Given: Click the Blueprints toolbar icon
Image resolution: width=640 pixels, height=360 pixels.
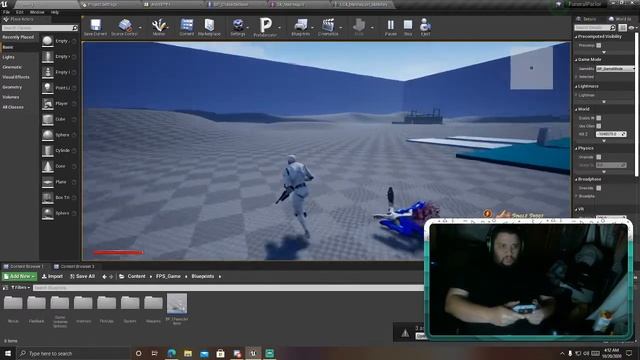Looking at the screenshot, I should [x=301, y=25].
